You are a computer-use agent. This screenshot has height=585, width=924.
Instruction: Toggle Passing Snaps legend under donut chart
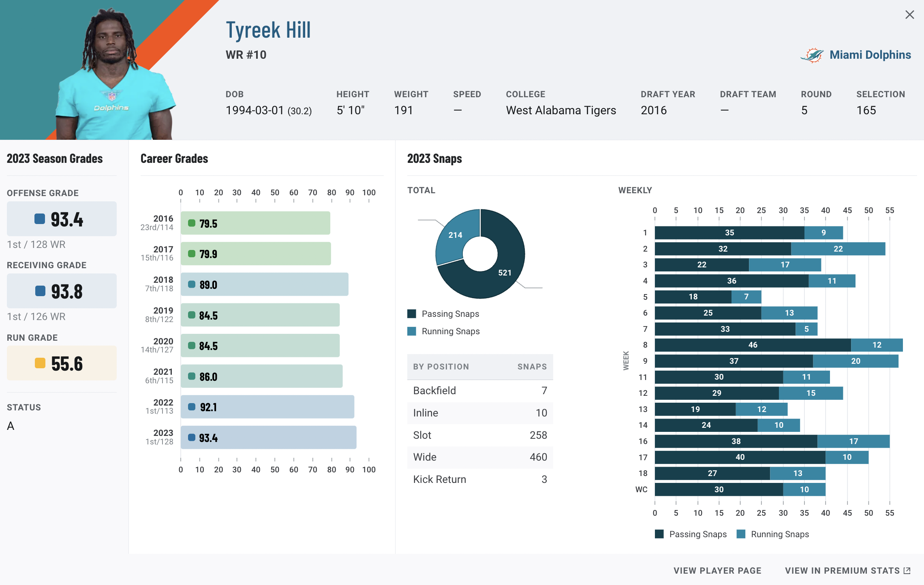coord(450,314)
